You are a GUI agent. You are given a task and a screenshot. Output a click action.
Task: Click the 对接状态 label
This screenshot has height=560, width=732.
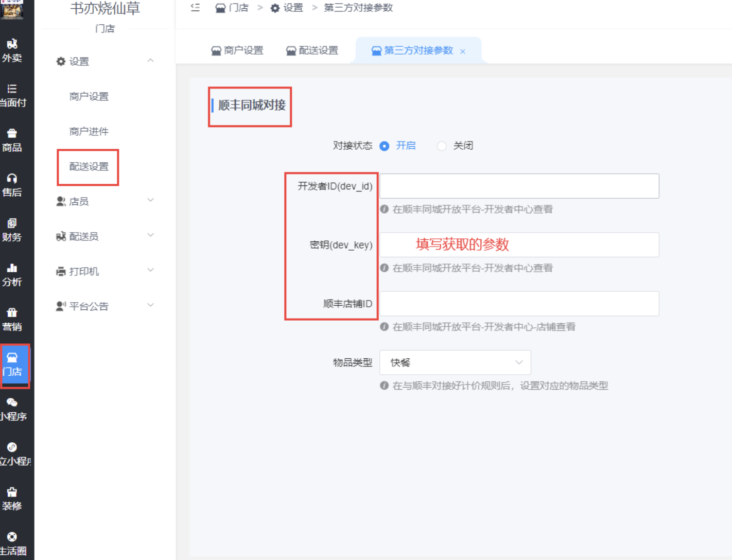353,146
